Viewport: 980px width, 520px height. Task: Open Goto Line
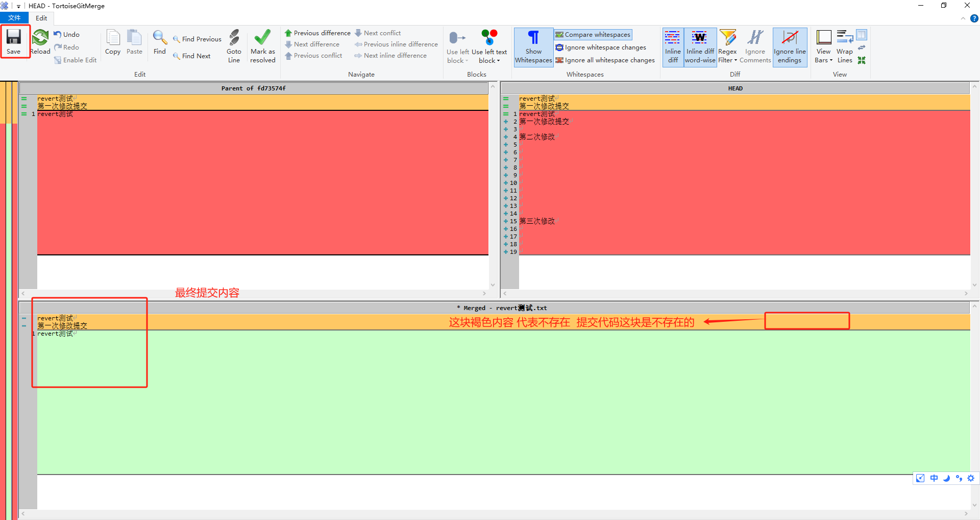(234, 46)
